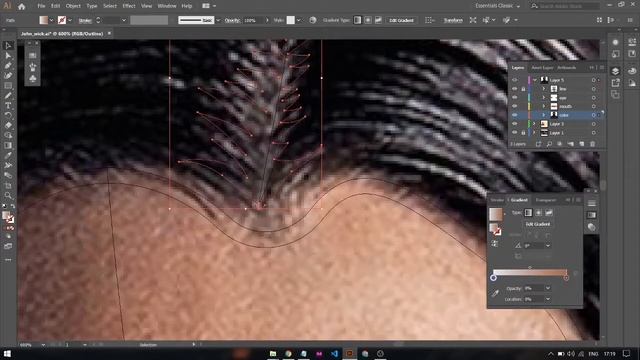Toggle visibility of Layer 3
The height and width of the screenshot is (360, 640).
coord(514,124)
